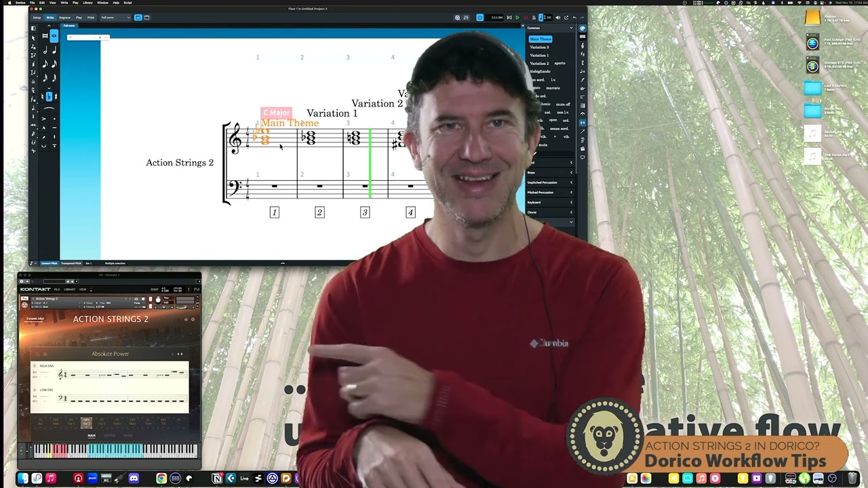
Task: Go to next pattern preset in Kontakt
Action: point(181,354)
